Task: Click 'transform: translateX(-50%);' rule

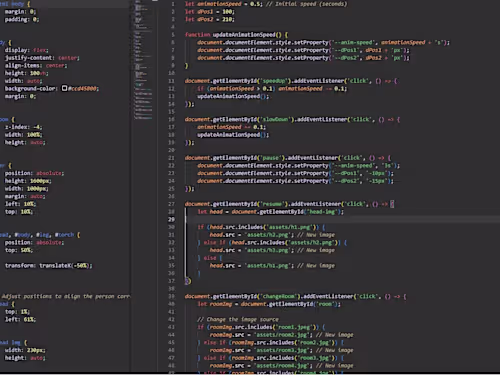Action: (49, 266)
